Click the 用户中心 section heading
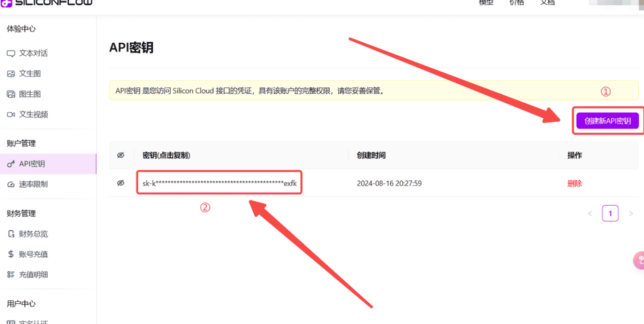This screenshot has width=644, height=324. click(x=21, y=304)
